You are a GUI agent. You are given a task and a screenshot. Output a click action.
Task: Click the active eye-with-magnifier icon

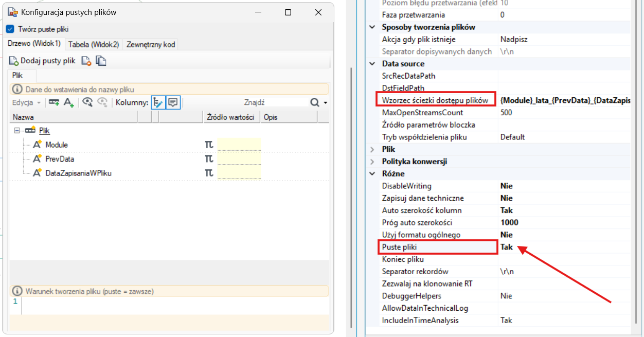click(x=87, y=102)
